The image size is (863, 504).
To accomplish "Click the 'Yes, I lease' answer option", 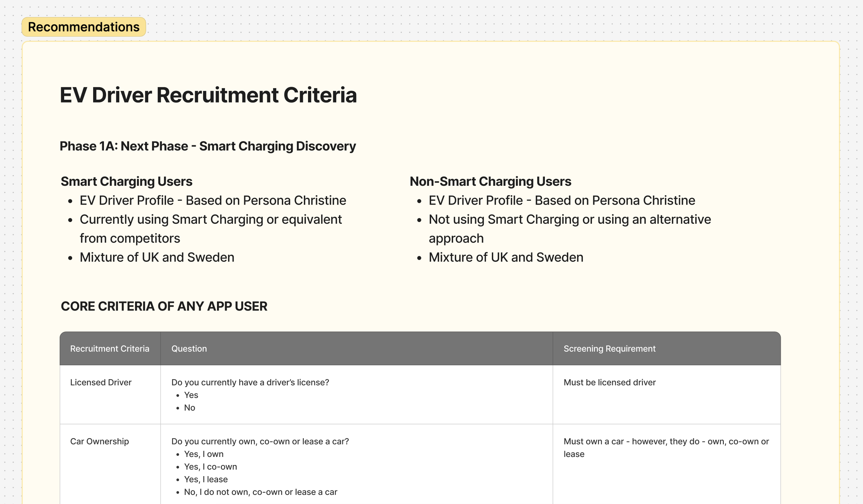I will pyautogui.click(x=206, y=479).
